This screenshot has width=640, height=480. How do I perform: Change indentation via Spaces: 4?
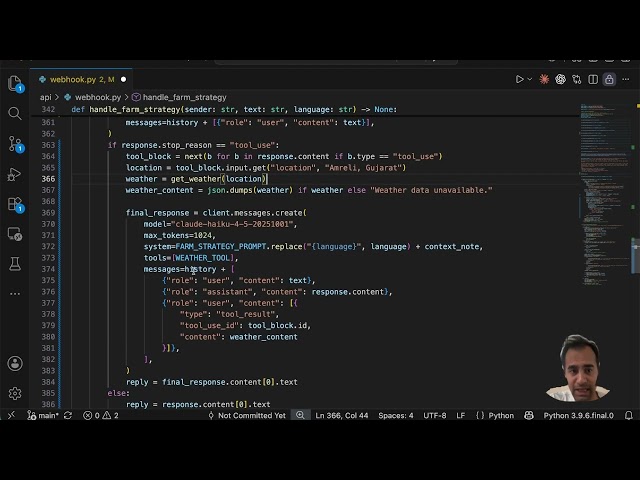tap(396, 415)
